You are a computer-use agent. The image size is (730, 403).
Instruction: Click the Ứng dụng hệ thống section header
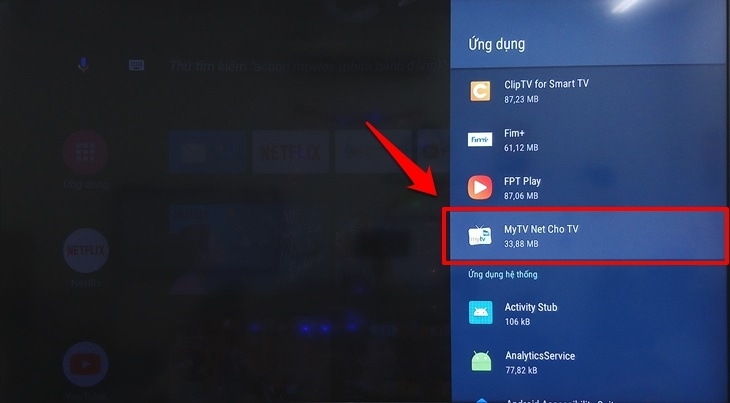point(503,275)
